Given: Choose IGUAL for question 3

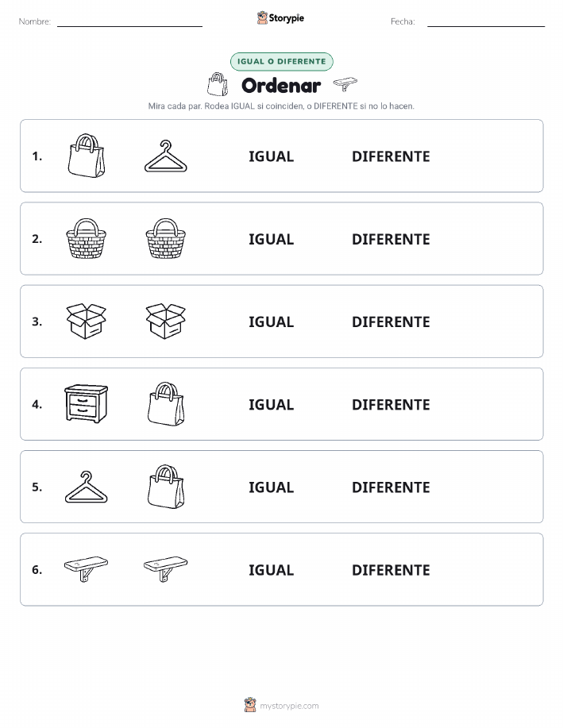Looking at the screenshot, I should click(x=272, y=322).
